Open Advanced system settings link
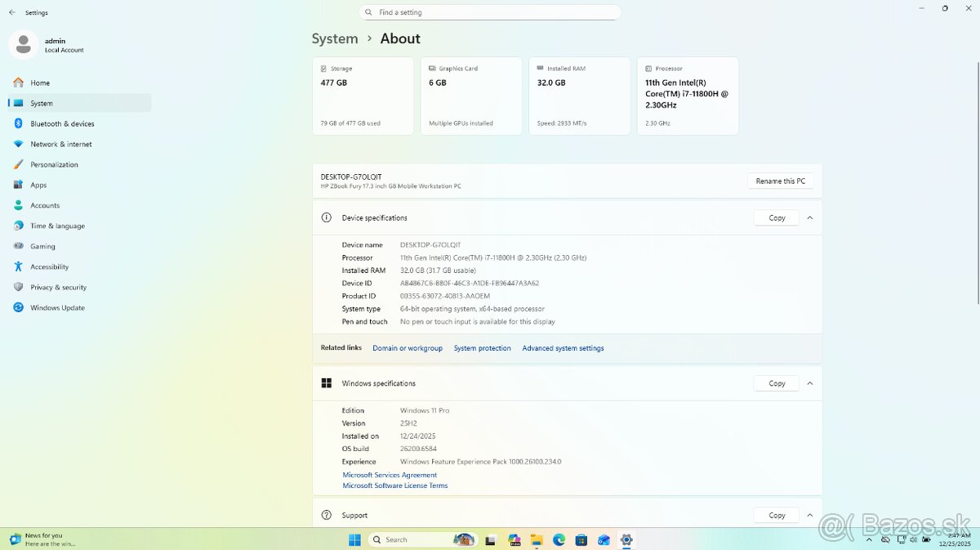 (x=563, y=347)
